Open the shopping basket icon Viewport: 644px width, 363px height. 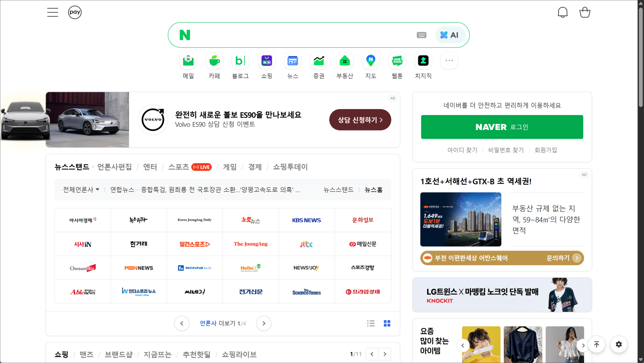(585, 12)
